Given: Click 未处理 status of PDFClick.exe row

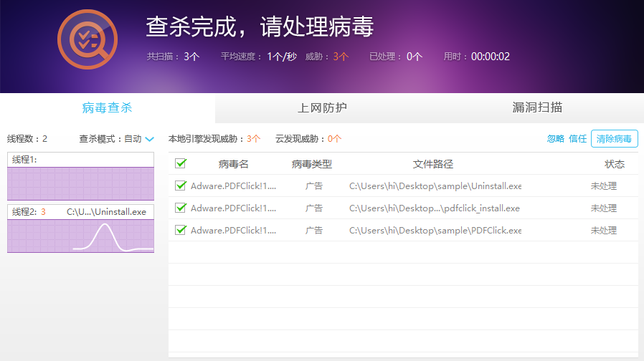Looking at the screenshot, I should point(603,231).
